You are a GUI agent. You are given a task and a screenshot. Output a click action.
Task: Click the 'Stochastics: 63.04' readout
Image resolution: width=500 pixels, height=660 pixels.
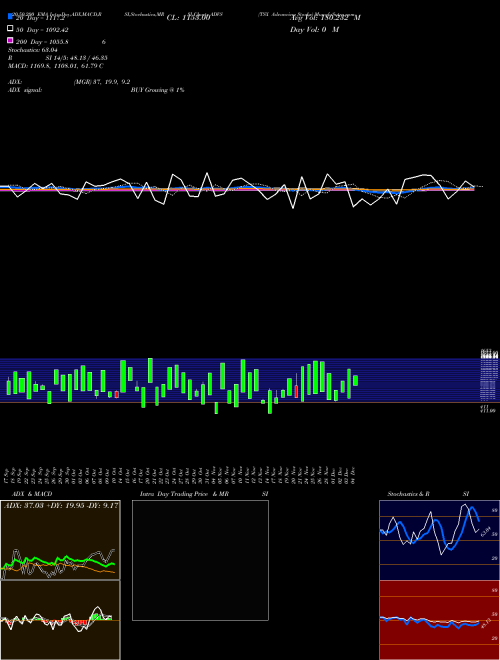[x=33, y=50]
